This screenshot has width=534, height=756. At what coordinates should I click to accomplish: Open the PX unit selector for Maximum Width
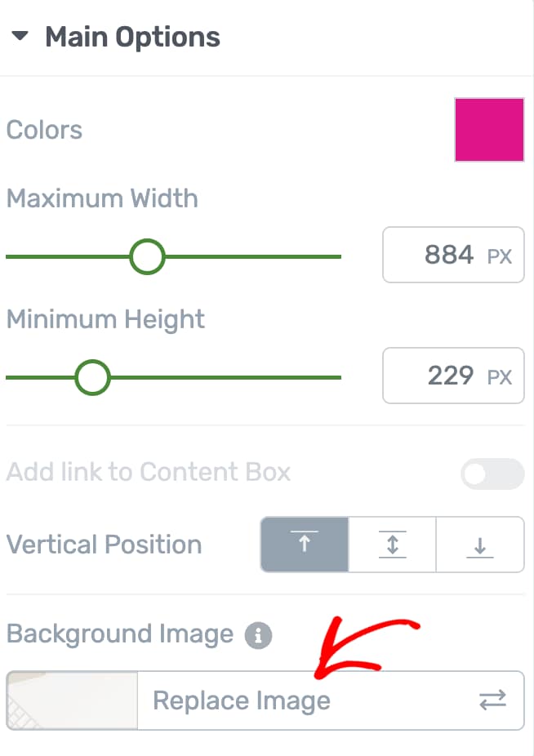pos(500,256)
